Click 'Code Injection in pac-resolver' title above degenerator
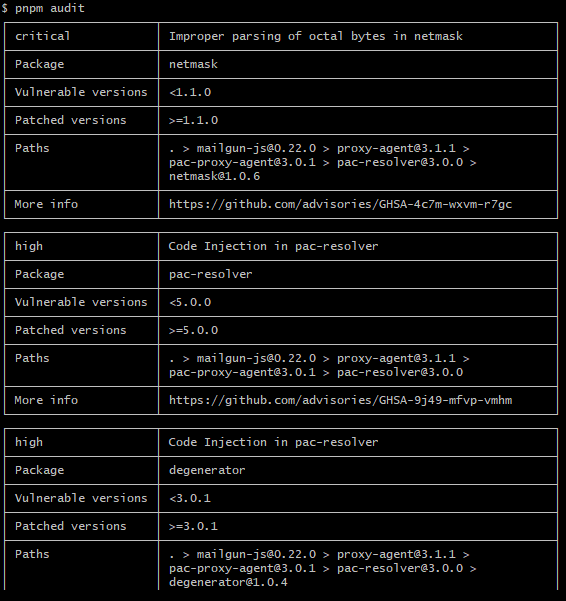566x601 pixels. coord(273,442)
